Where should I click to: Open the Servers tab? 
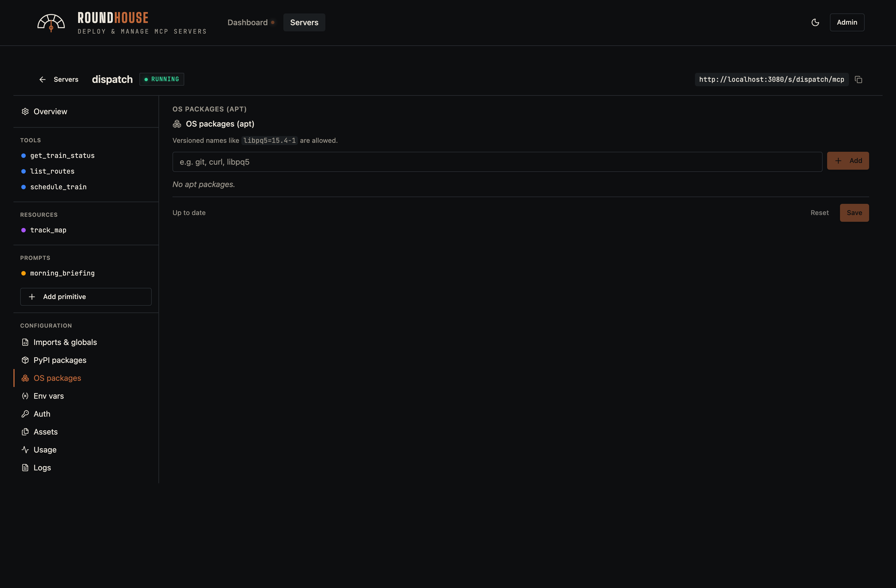click(x=304, y=23)
